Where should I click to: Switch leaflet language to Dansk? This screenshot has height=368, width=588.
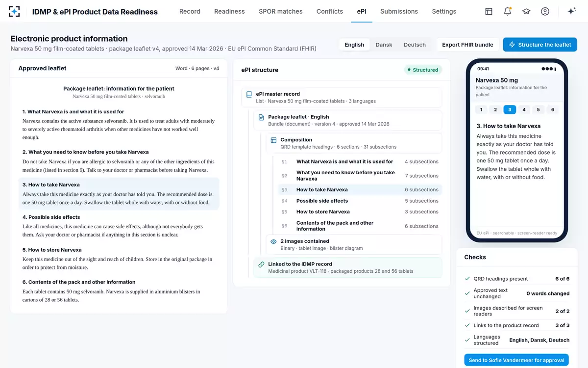384,45
